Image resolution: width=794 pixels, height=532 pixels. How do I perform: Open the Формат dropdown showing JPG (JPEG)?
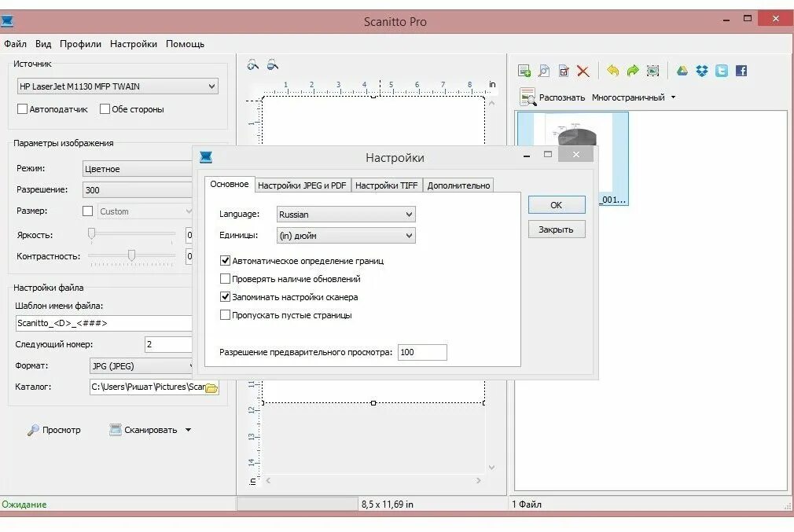pyautogui.click(x=142, y=366)
